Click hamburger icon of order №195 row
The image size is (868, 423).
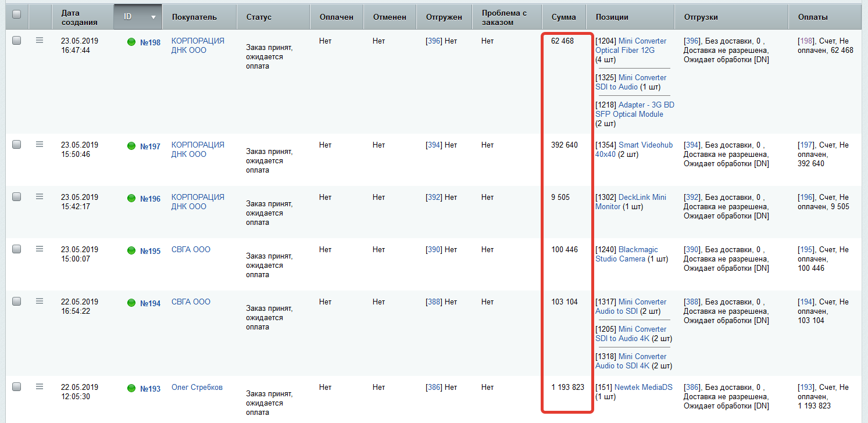[x=40, y=249]
